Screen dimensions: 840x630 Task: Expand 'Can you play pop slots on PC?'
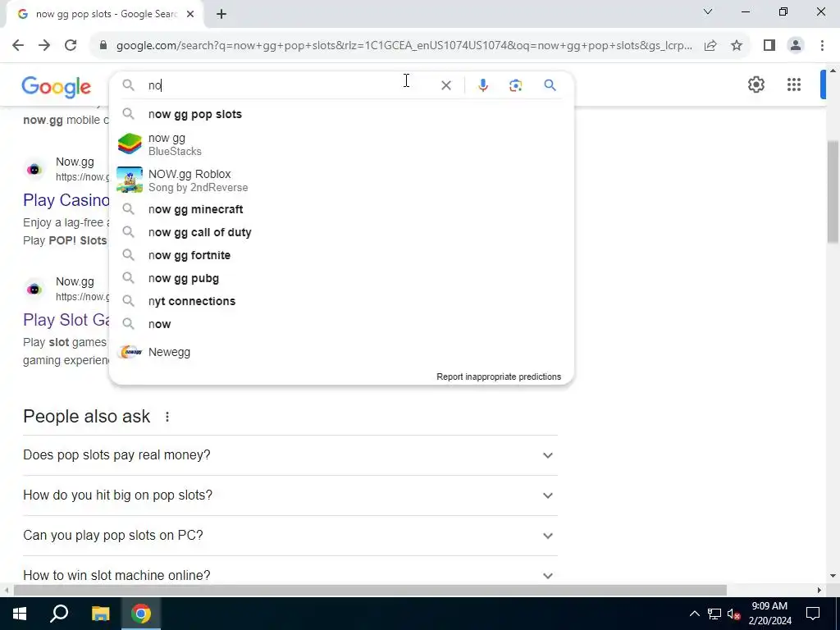point(290,535)
